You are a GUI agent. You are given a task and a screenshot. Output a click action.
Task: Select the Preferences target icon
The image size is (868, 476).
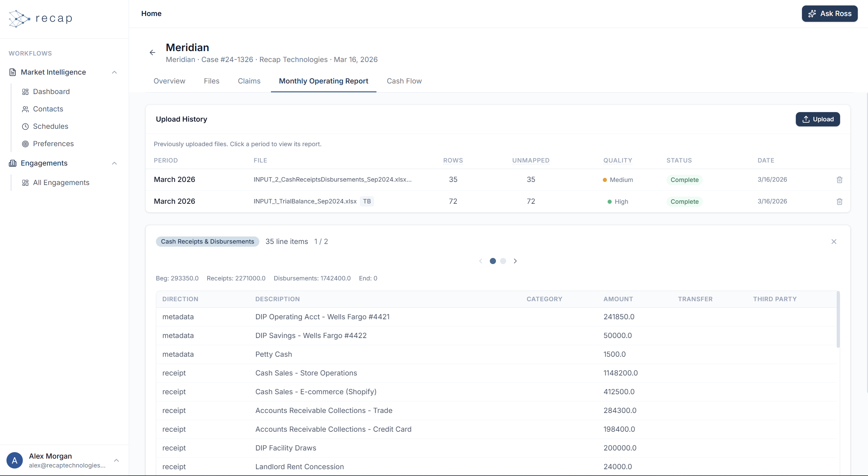[x=25, y=143]
